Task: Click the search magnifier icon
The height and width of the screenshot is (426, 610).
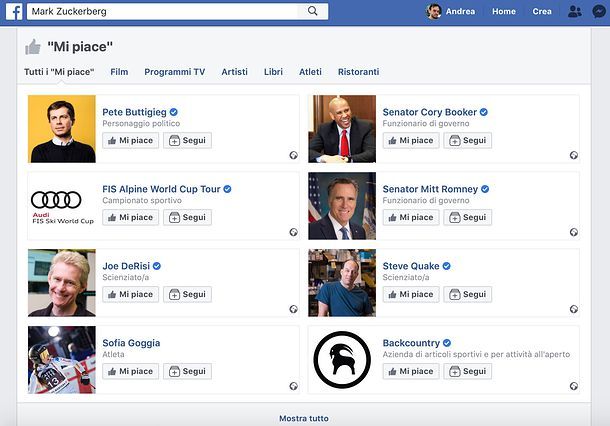Action: tap(312, 11)
